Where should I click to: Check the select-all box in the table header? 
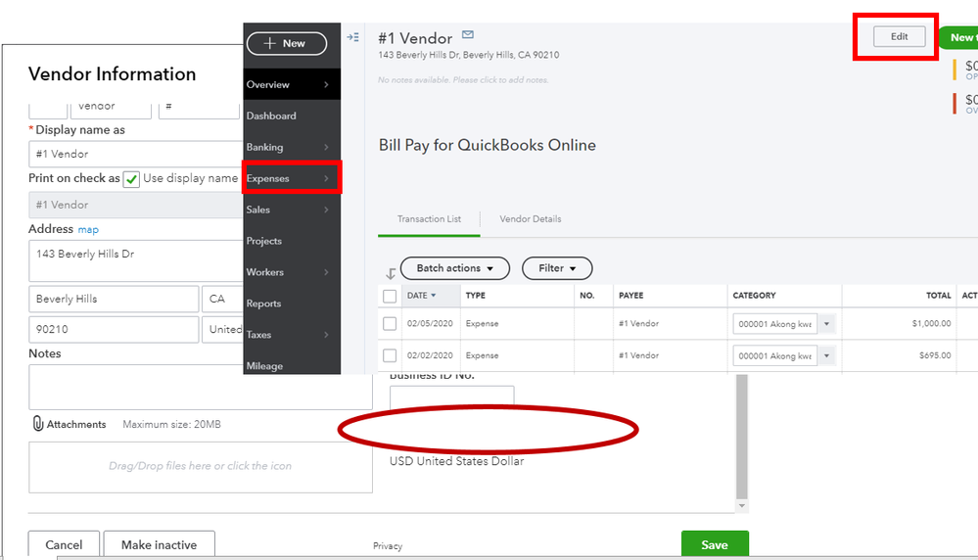click(390, 296)
